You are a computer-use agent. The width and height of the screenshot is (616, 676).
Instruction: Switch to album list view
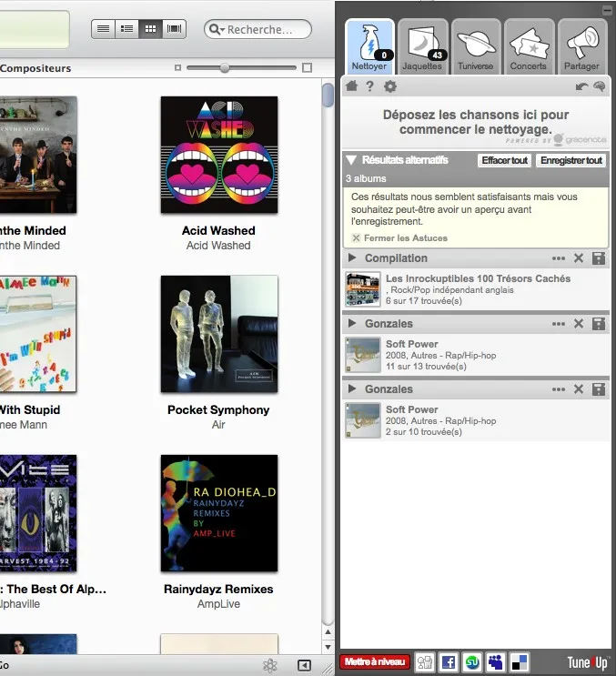coord(126,29)
